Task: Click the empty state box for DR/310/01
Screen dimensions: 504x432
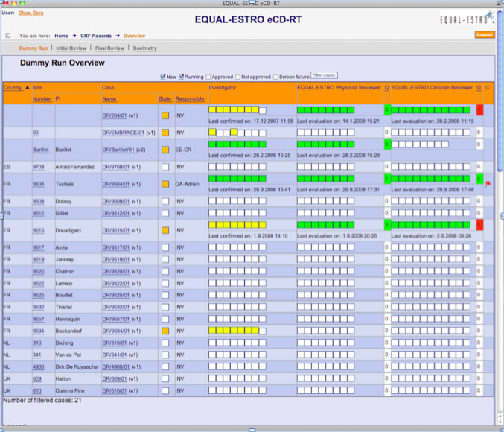Action: click(x=165, y=343)
